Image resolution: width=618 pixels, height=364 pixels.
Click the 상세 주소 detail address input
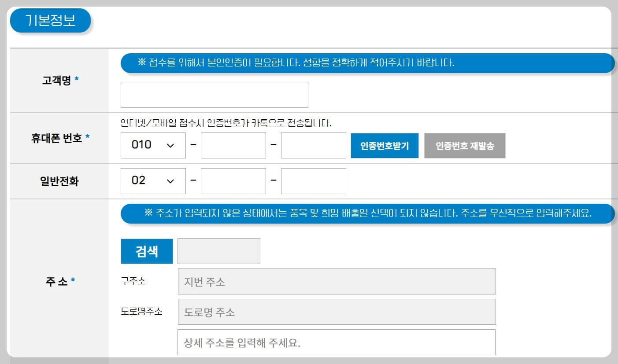click(336, 342)
